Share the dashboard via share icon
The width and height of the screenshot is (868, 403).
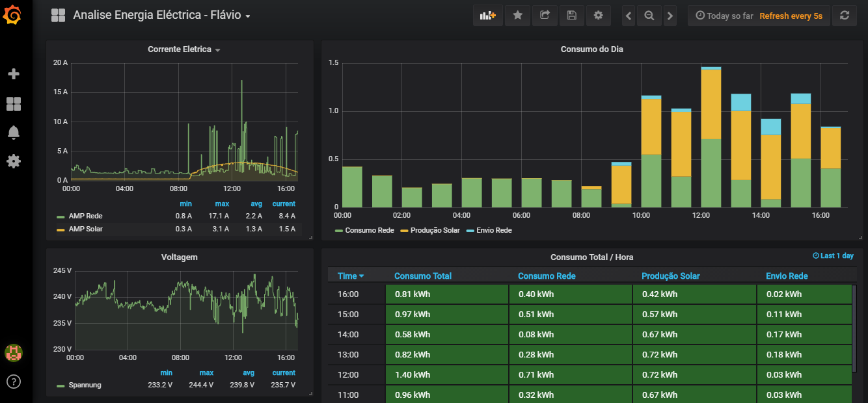545,16
